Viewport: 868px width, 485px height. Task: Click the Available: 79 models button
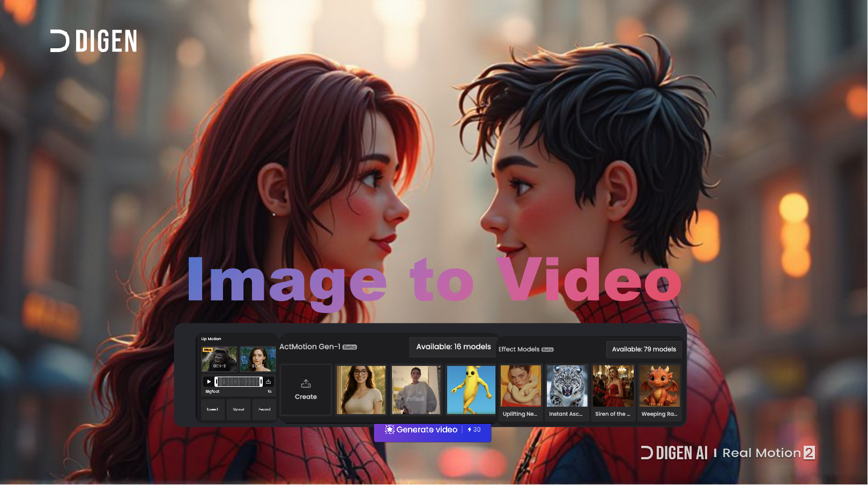click(644, 349)
